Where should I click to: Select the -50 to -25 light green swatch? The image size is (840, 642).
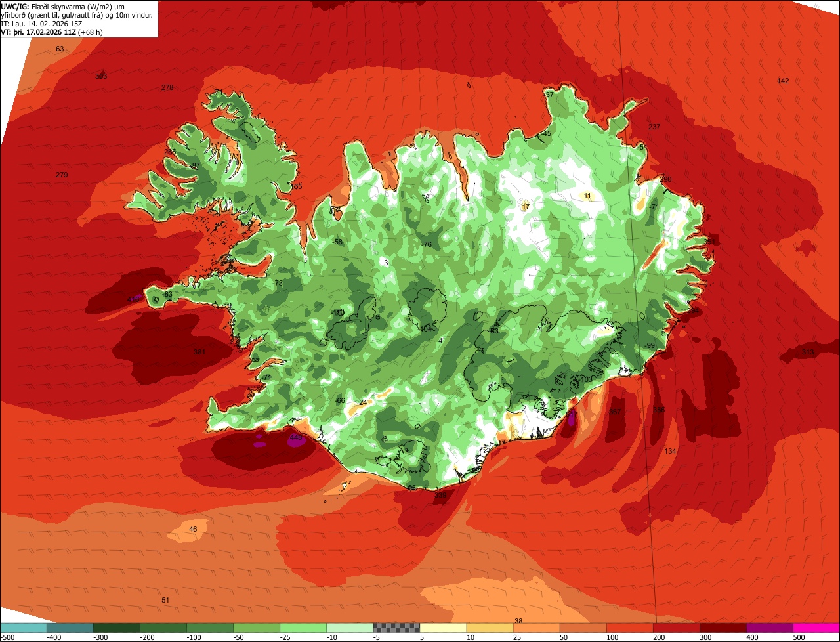[257, 628]
